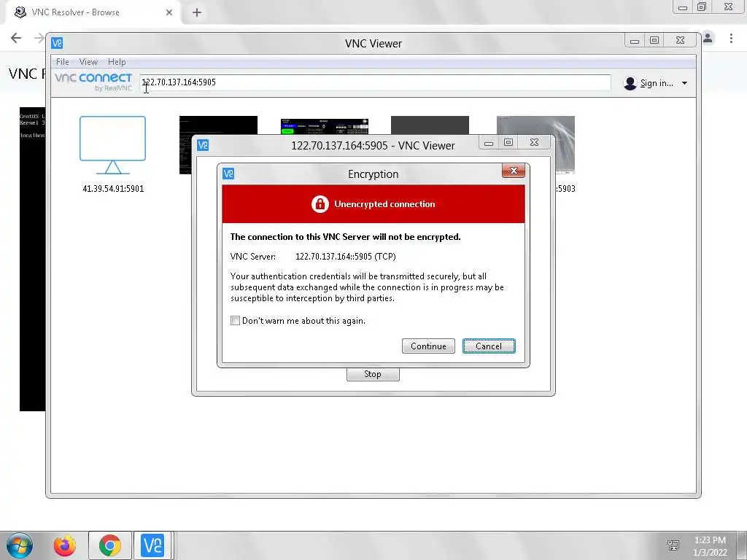Click the VNC Viewer main window title icon
The image size is (747, 560).
tap(57, 43)
